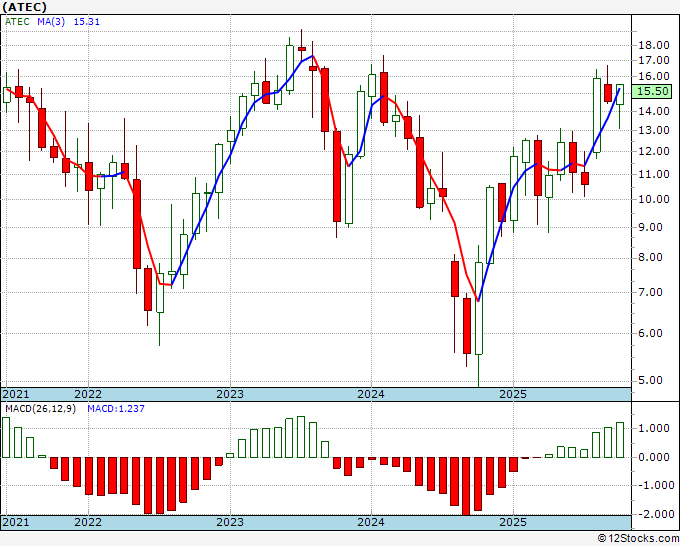The height and width of the screenshot is (546, 680).
Task: Click the 16.00 price axis label
Action: [654, 76]
